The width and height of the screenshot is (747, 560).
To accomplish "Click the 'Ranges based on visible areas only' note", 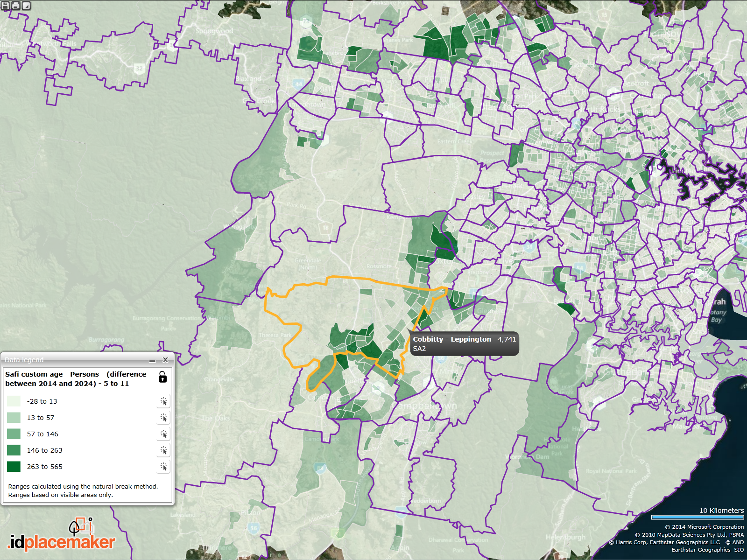I will (x=61, y=495).
